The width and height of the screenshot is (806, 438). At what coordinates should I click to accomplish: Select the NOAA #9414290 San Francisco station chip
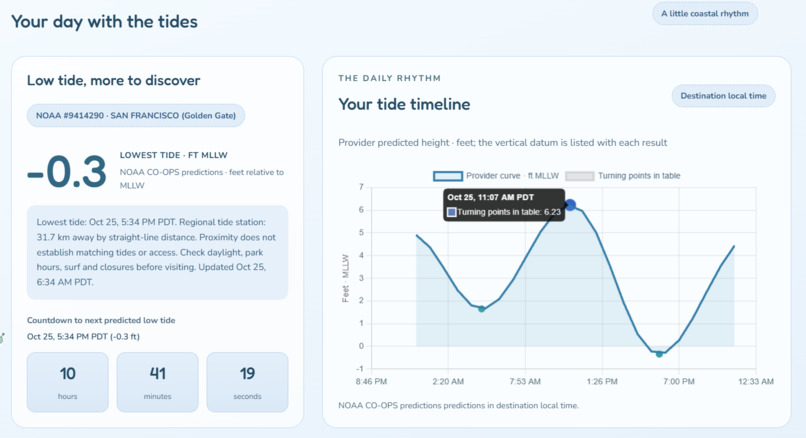click(x=136, y=116)
